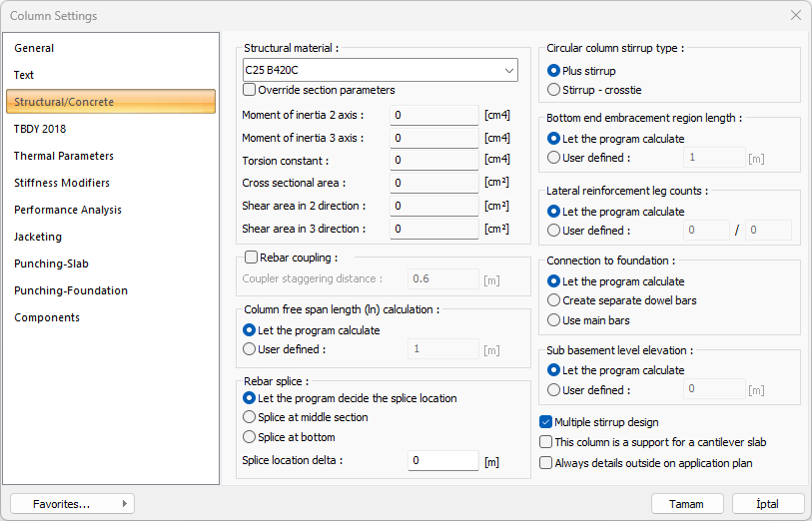Choose Splice at middle section
The width and height of the screenshot is (812, 521).
(x=250, y=417)
